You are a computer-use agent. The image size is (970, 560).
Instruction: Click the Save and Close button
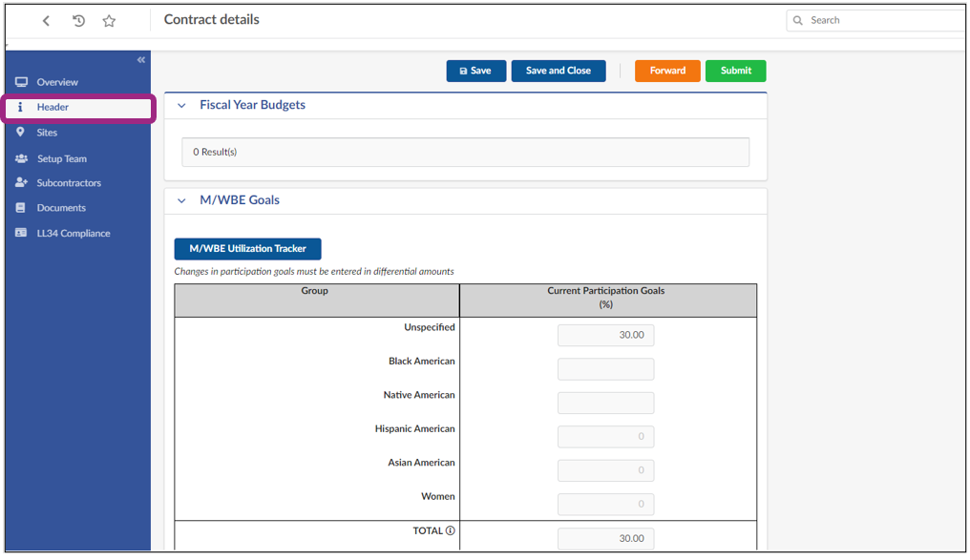[x=558, y=71]
